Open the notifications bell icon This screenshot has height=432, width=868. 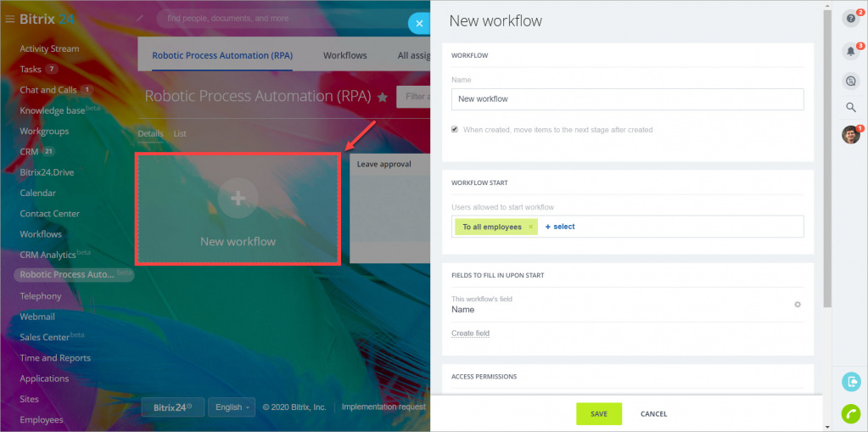(x=851, y=51)
